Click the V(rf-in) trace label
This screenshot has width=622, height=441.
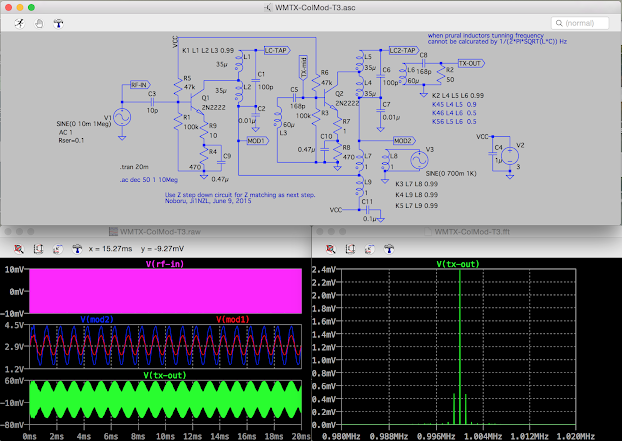pyautogui.click(x=165, y=264)
